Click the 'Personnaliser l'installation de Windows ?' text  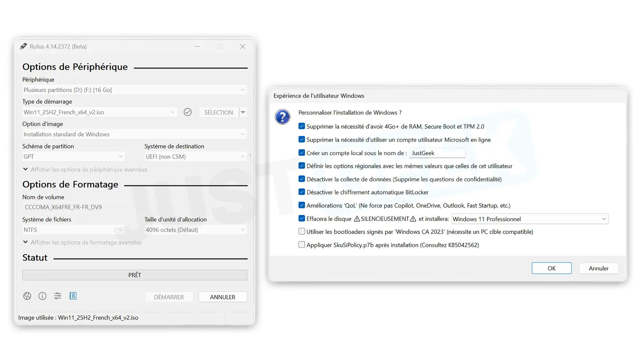pyautogui.click(x=350, y=113)
